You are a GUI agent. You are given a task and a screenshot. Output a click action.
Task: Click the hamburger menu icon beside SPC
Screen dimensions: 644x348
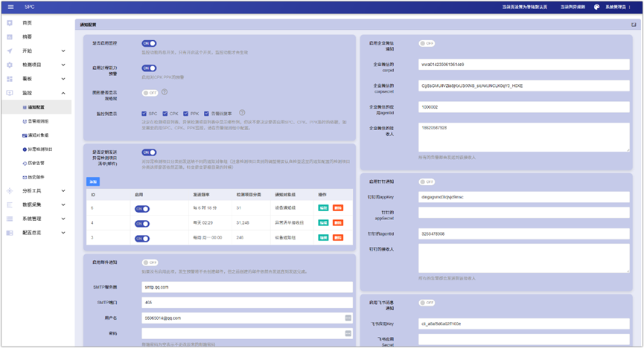pyautogui.click(x=10, y=7)
